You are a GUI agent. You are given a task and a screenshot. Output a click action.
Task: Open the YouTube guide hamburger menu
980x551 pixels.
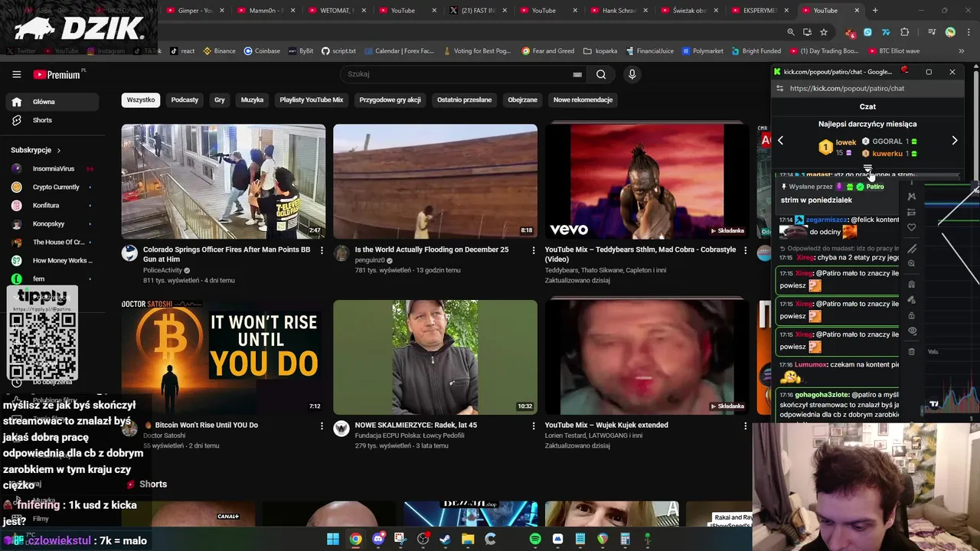coord(16,74)
